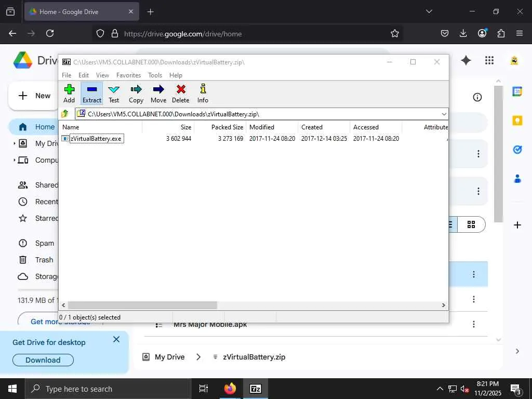Run Test on the archive
532x399 pixels.
coord(114,94)
